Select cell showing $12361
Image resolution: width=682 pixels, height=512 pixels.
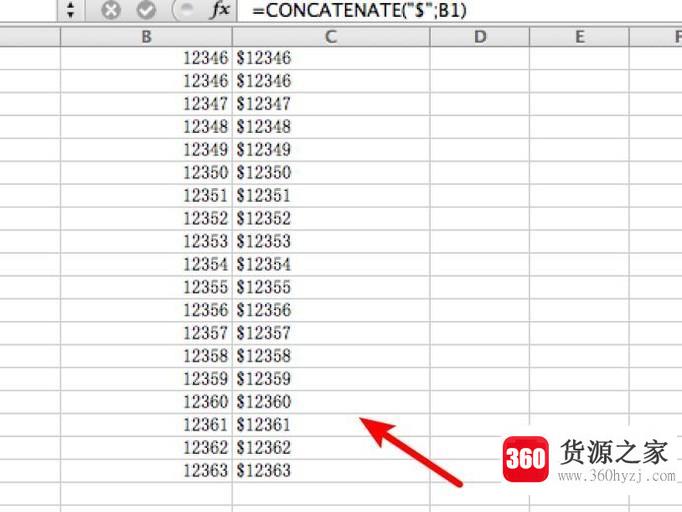coord(331,425)
